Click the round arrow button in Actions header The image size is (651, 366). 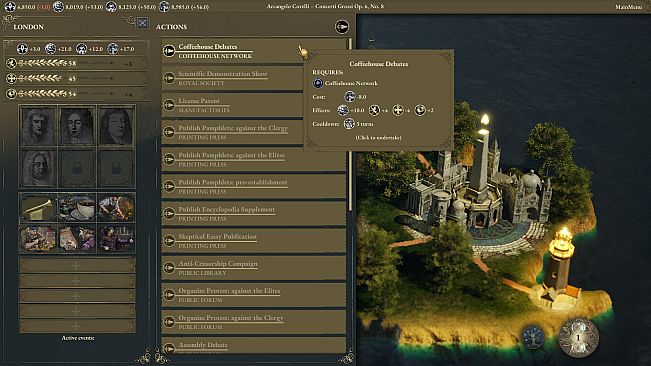(x=342, y=27)
